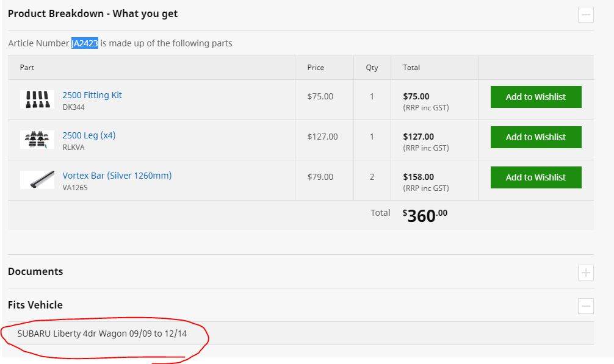Add Vortex Bar to Wishlist
This screenshot has width=614, height=364.
pyautogui.click(x=535, y=177)
